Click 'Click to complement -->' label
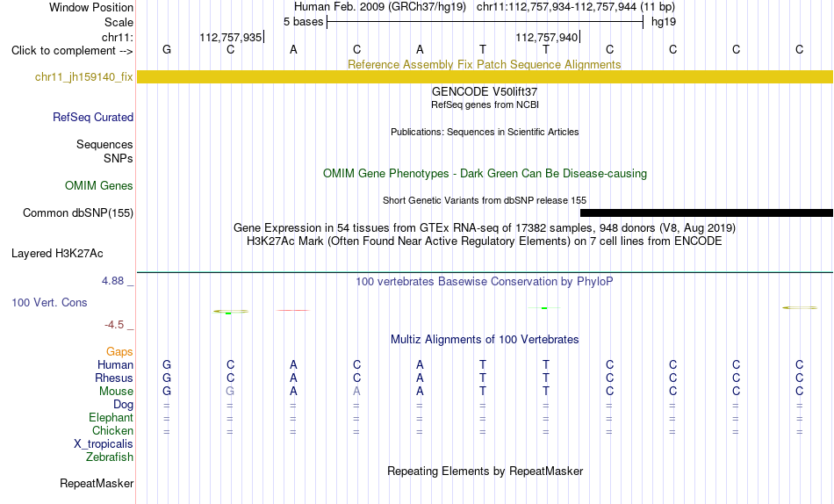834x504 pixels. tap(72, 51)
